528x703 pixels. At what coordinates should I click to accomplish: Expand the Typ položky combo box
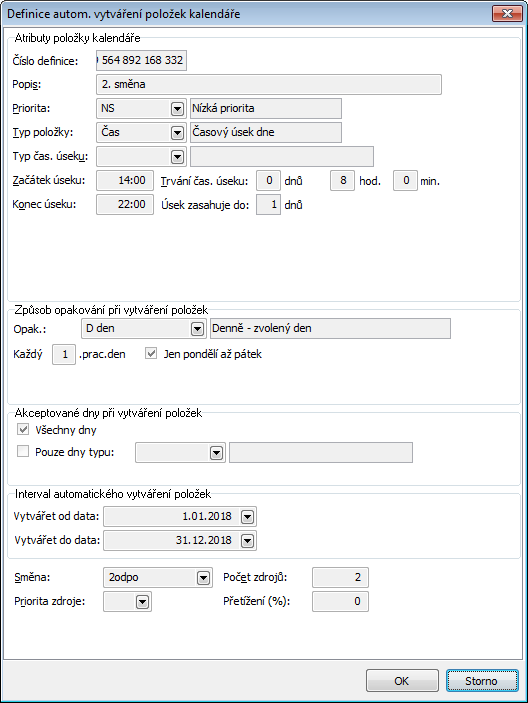point(177,133)
